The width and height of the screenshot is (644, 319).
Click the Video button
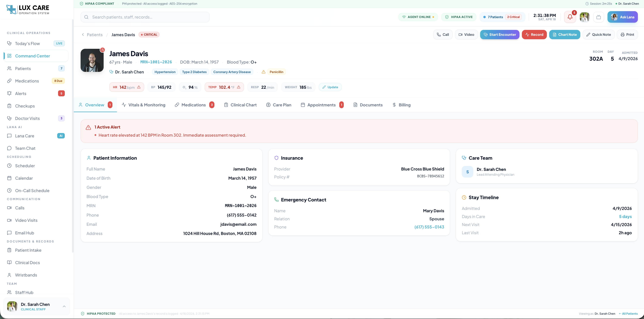point(466,35)
